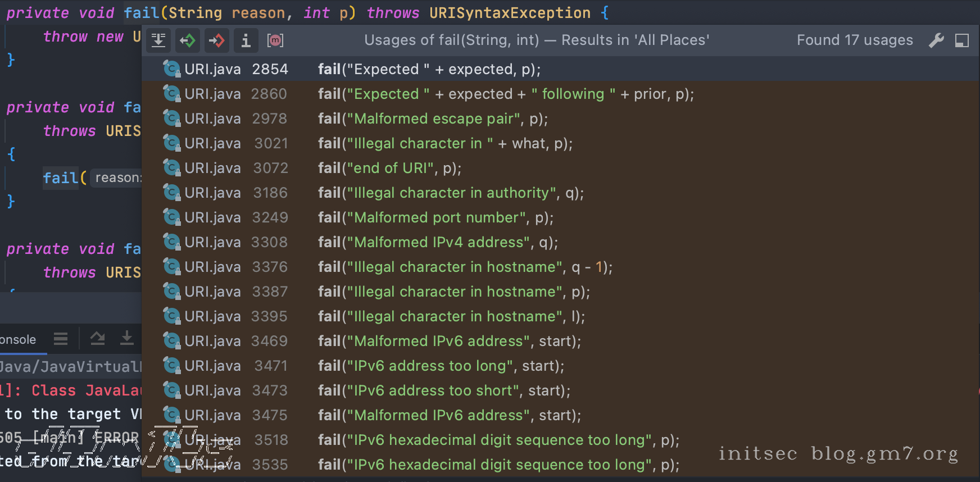Open usages in a separate window
The height and width of the screenshot is (482, 980).
click(x=962, y=40)
